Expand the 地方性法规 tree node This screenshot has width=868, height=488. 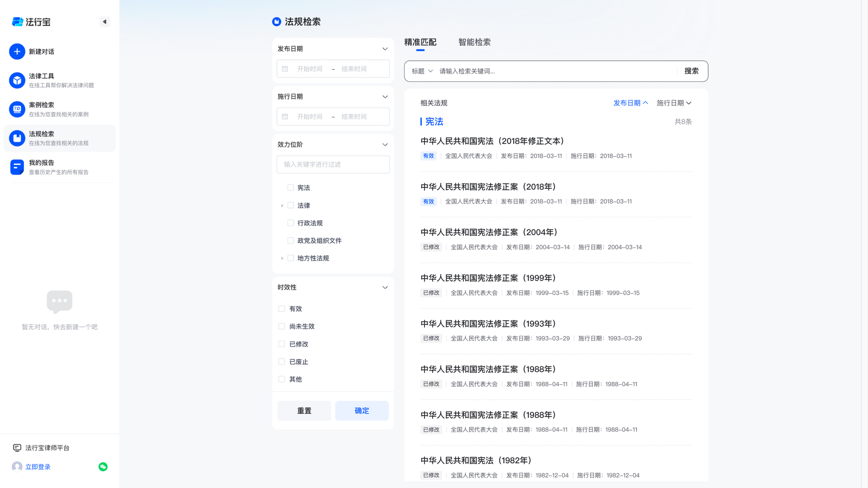pos(282,258)
